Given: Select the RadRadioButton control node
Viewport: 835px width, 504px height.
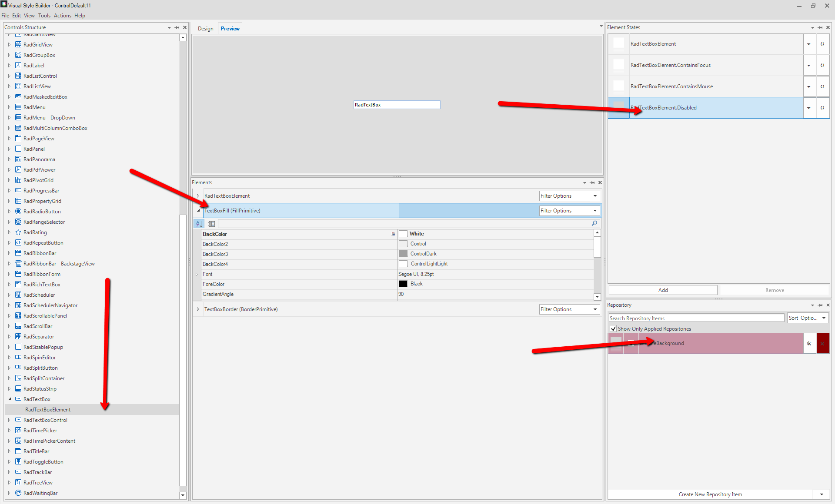Looking at the screenshot, I should [42, 212].
